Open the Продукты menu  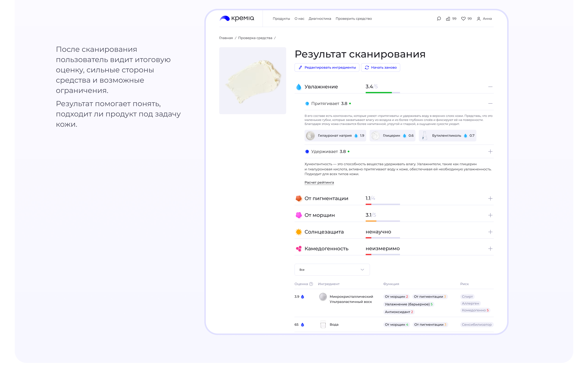pyautogui.click(x=281, y=19)
